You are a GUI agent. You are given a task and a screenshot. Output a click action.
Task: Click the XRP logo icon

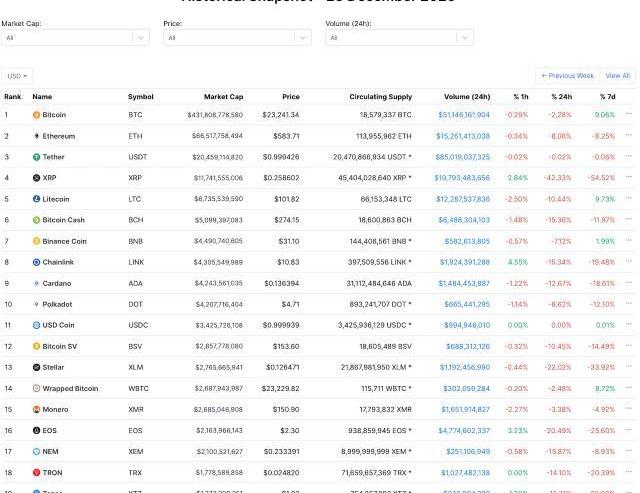coord(37,178)
